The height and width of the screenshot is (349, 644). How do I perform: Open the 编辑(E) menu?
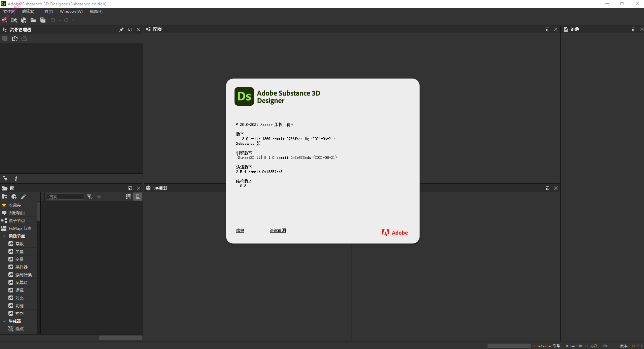click(x=28, y=11)
